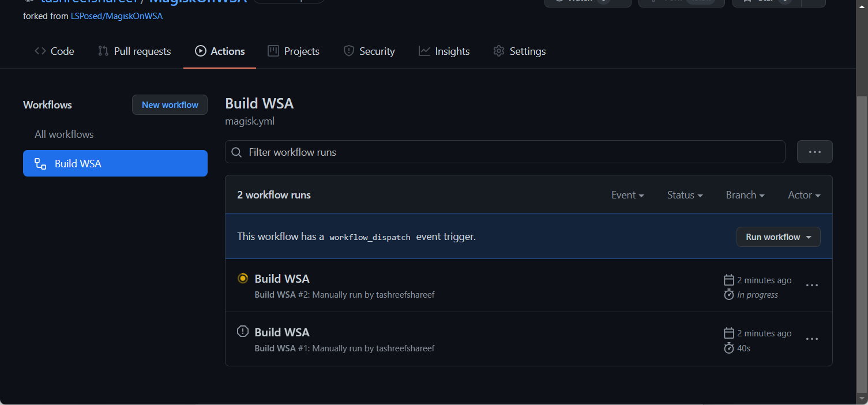This screenshot has width=868, height=405.
Task: Focus the Filter workflow runs search field
Action: point(513,152)
